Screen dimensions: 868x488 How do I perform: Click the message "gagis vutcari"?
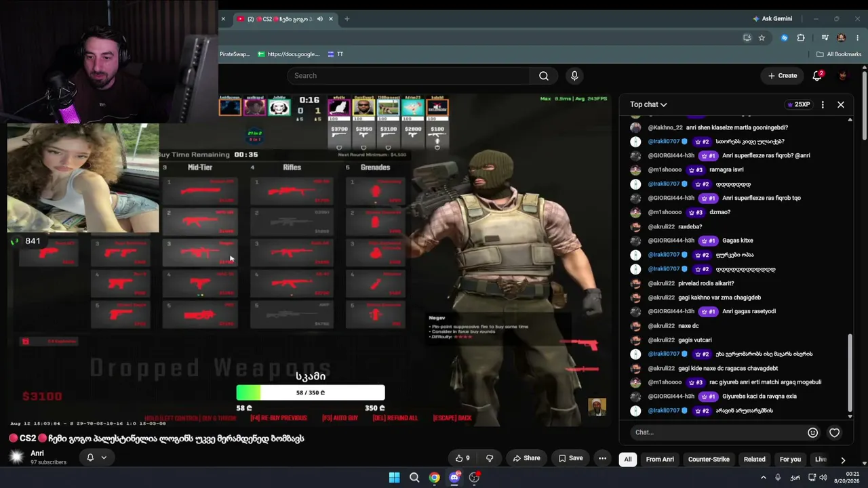tap(695, 340)
